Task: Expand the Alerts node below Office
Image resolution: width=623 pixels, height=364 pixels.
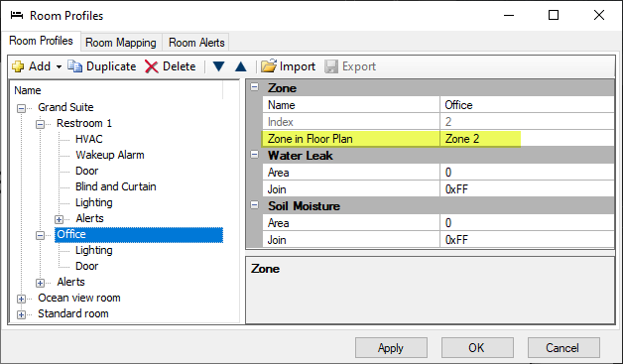Action: 40,283
